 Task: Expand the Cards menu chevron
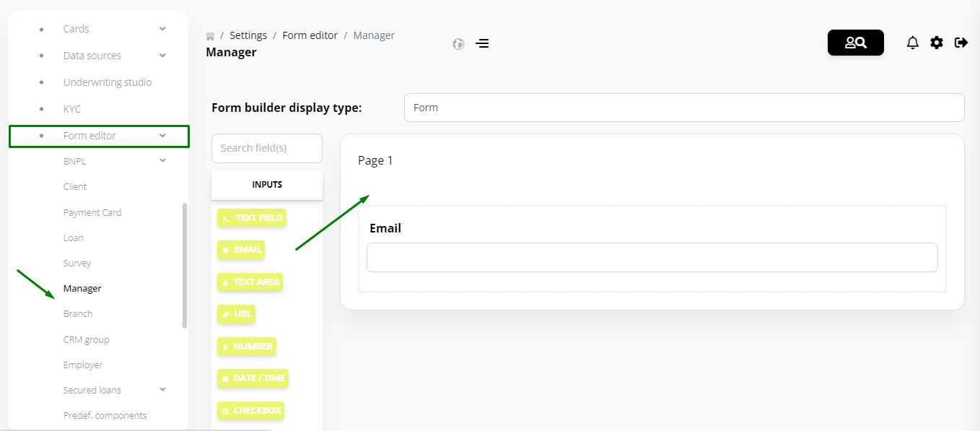162,29
